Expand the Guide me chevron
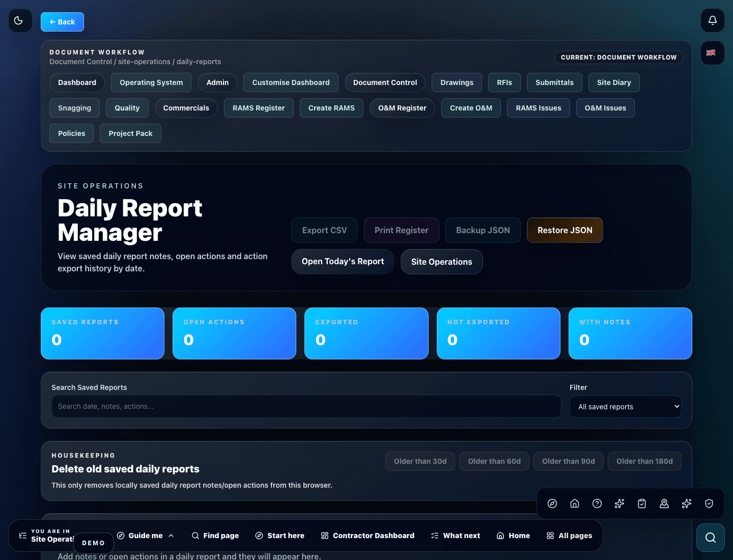 (171, 536)
